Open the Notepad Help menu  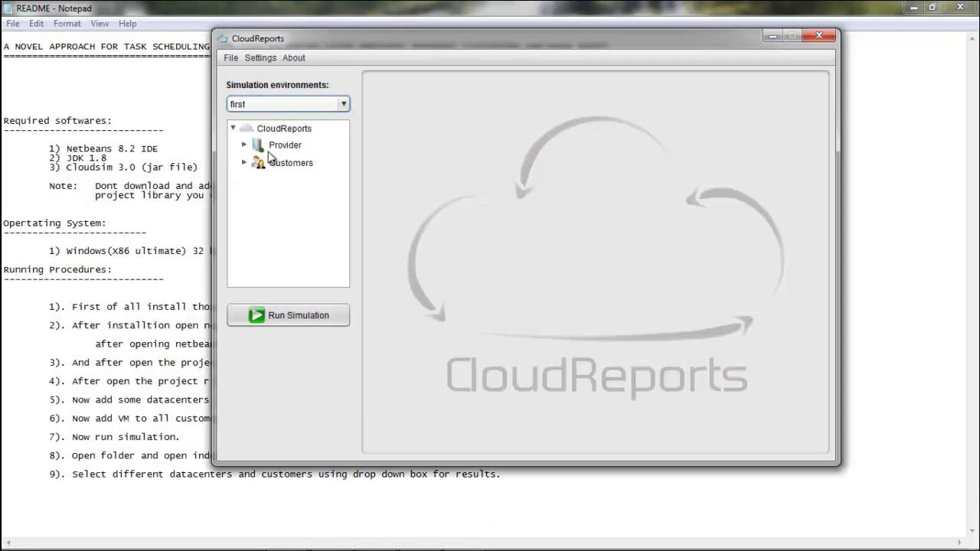point(127,24)
